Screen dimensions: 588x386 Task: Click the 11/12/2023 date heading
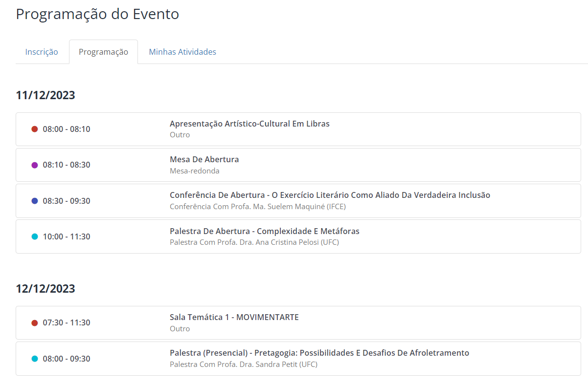[x=45, y=95]
